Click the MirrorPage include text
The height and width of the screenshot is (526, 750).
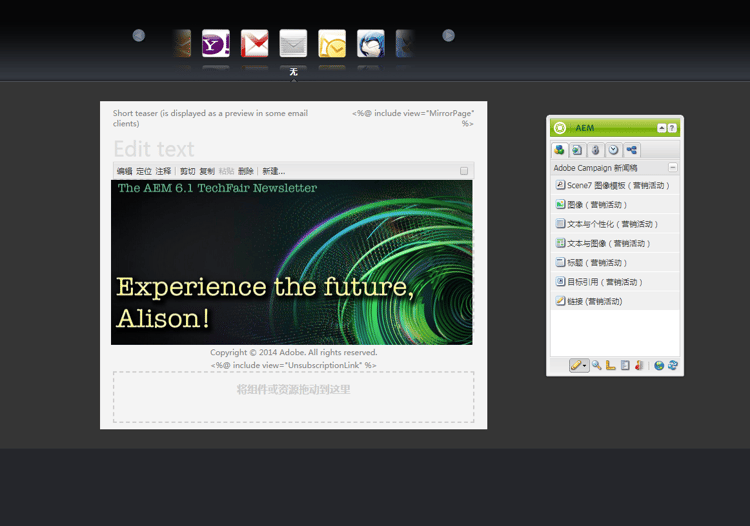[x=413, y=118]
